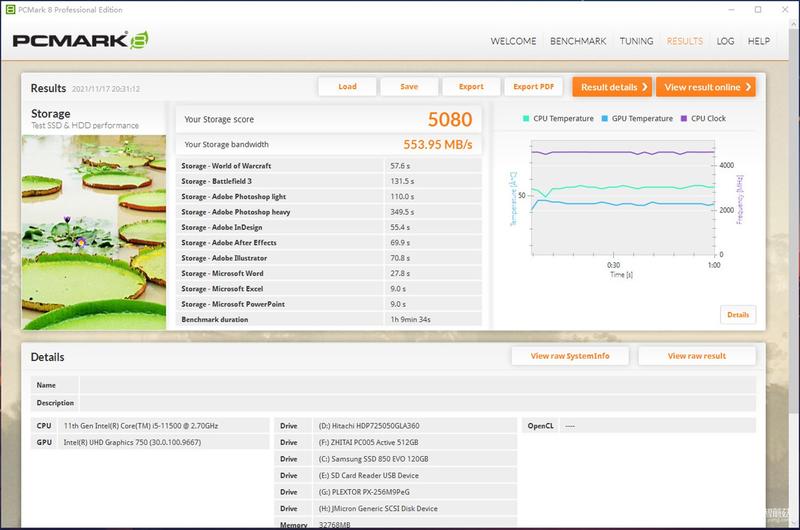Click the 1h 9min 34s duration value
The width and height of the screenshot is (800, 530).
[410, 319]
